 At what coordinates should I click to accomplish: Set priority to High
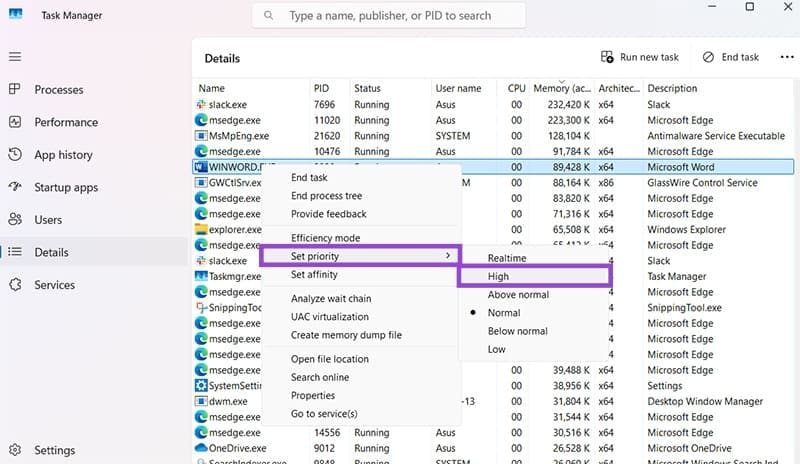(x=498, y=276)
